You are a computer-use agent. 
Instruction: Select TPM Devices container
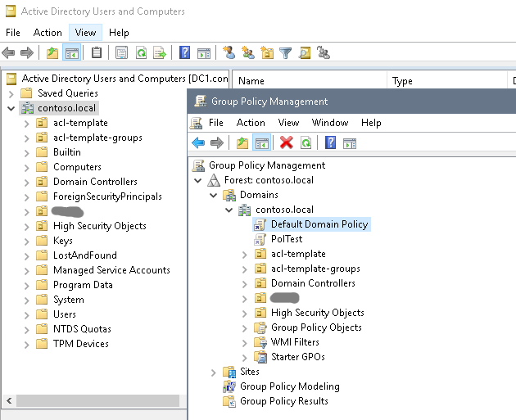pyautogui.click(x=81, y=344)
